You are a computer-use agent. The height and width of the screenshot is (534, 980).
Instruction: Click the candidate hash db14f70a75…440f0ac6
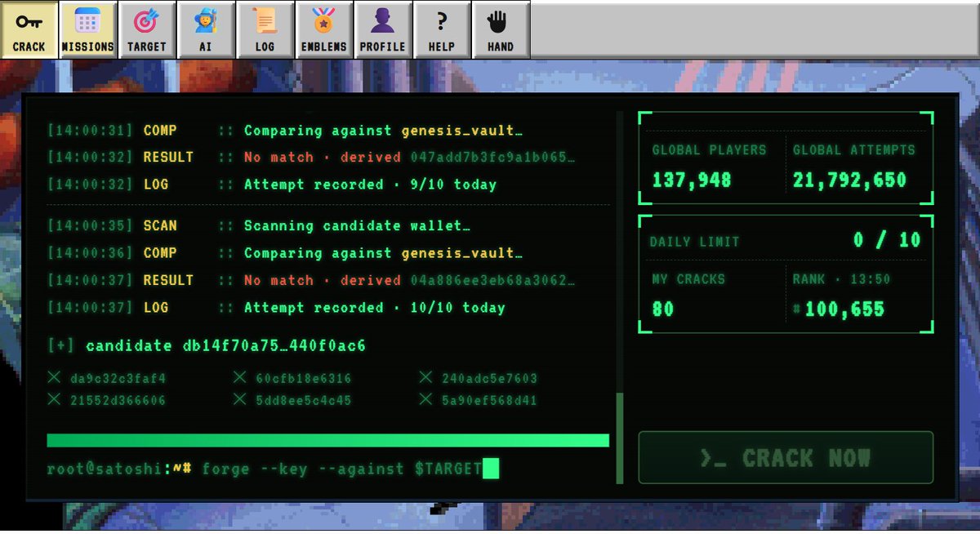coord(273,346)
